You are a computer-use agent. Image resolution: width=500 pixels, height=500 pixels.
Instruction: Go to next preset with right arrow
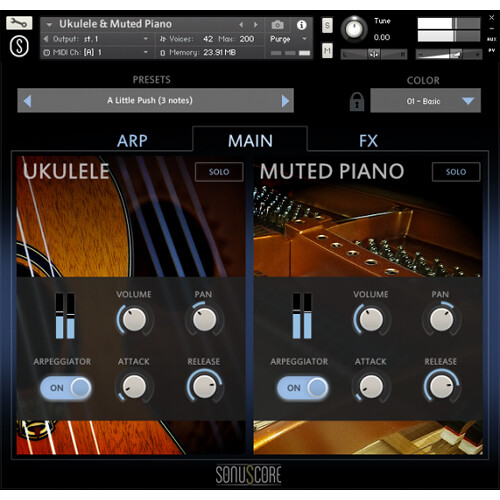285,101
